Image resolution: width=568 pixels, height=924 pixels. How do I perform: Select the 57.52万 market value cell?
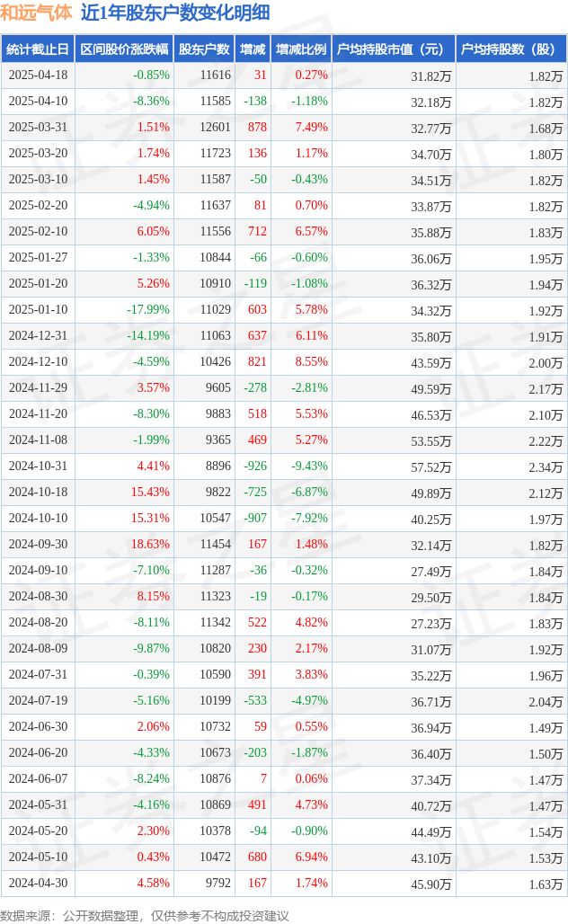coord(431,466)
